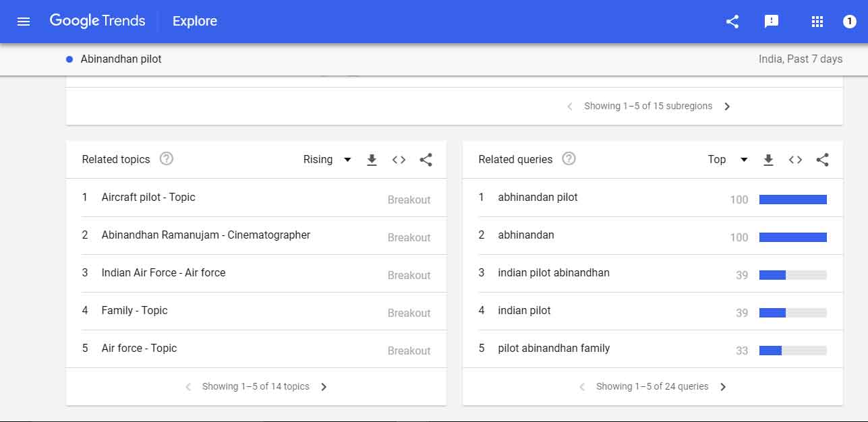Show next page of related topics
Screen dimensions: 868x422
click(324, 387)
